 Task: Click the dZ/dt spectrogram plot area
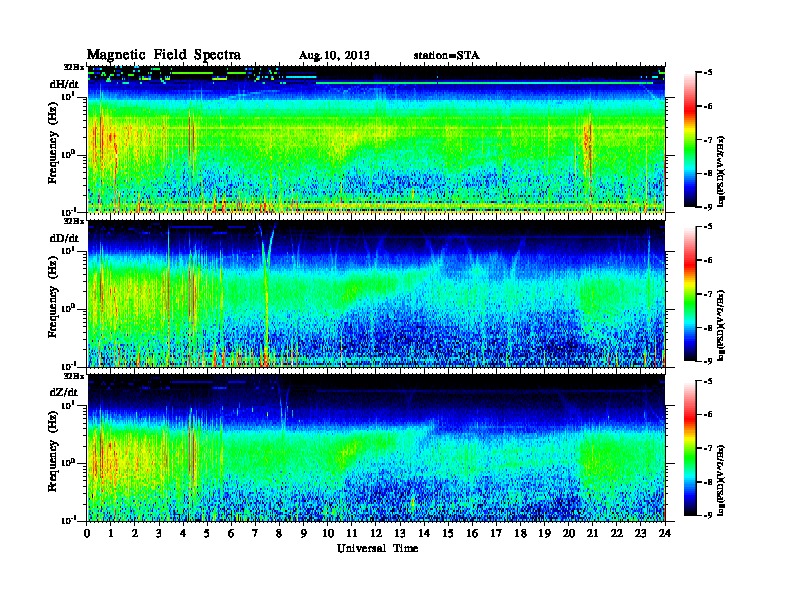click(376, 447)
